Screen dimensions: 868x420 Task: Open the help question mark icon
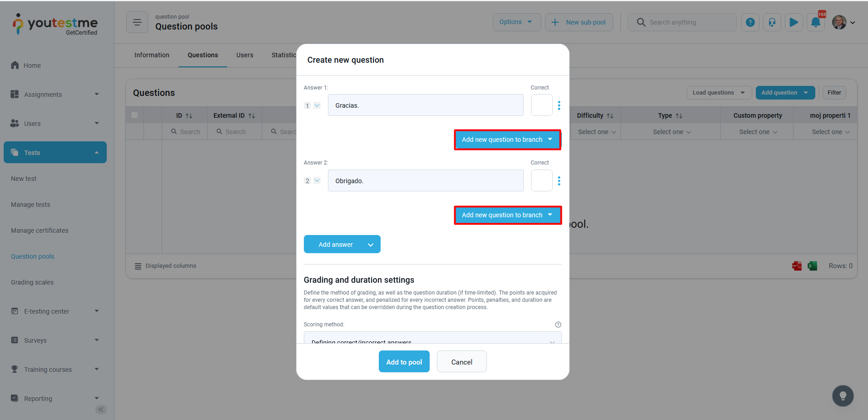[750, 22]
